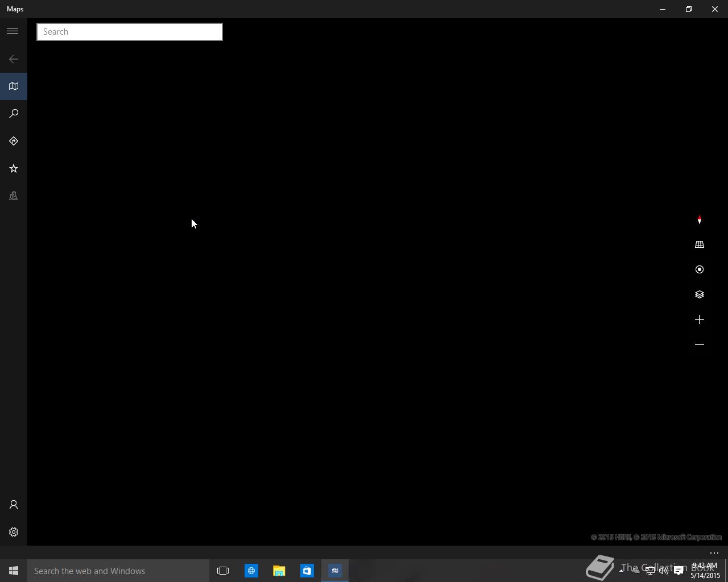The height and width of the screenshot is (582, 728).
Task: Launch the browser globe taskbar icon
Action: click(x=251, y=571)
